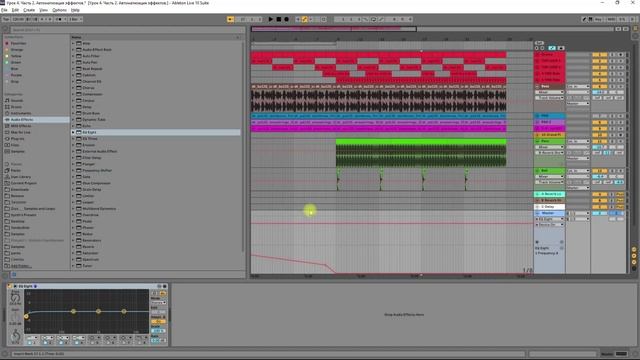Select Beat Repeat in device list
Viewport: 640px width, 360px height.
pyautogui.click(x=92, y=69)
